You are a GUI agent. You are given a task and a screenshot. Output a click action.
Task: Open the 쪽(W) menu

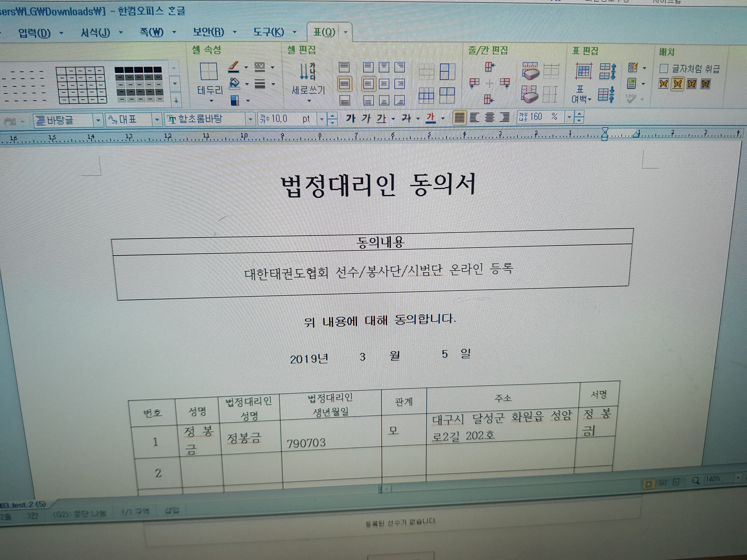(152, 32)
